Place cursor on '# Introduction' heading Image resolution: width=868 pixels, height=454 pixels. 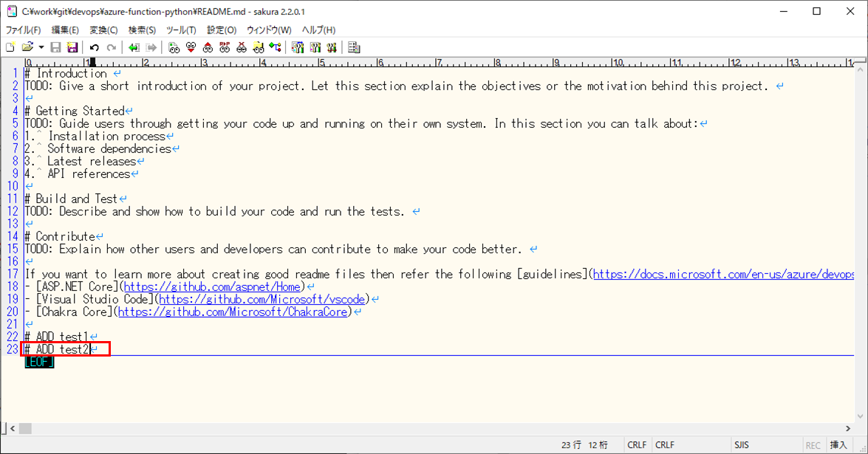coord(66,74)
